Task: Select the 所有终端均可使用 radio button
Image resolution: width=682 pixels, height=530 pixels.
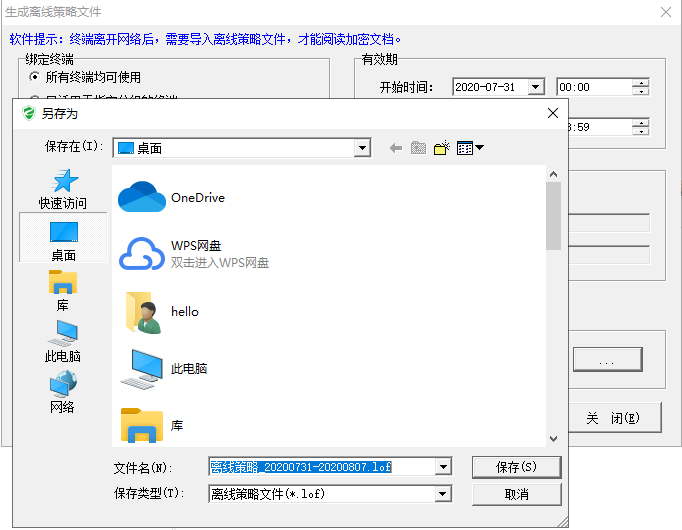Action: (x=34, y=77)
